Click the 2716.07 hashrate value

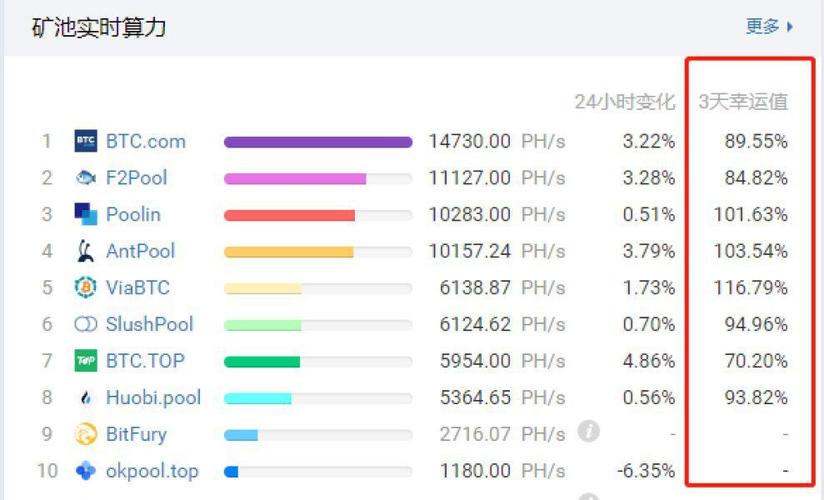click(x=475, y=434)
